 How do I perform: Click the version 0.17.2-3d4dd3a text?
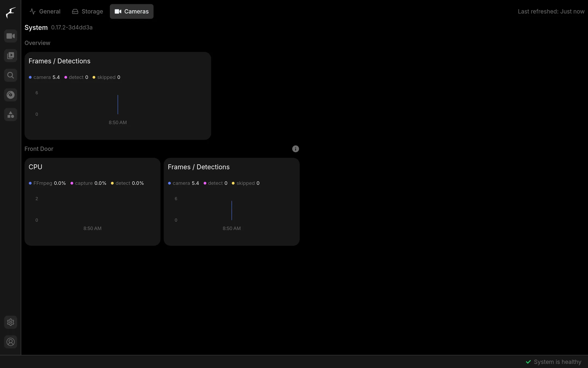[72, 28]
